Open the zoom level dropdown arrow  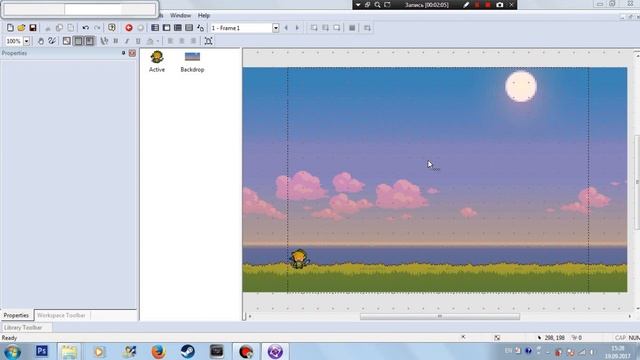click(x=27, y=41)
